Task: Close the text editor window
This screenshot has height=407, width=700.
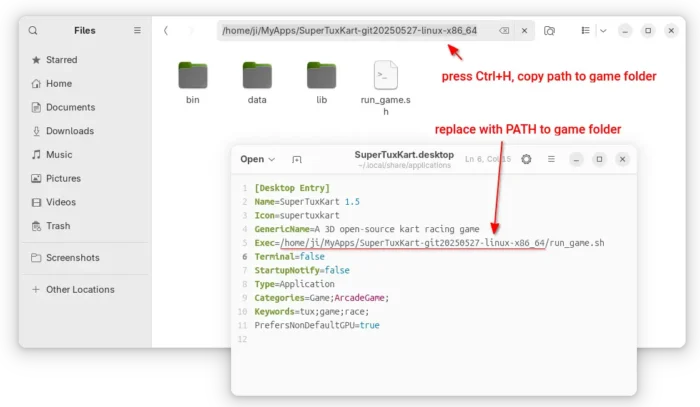Action: [x=622, y=159]
